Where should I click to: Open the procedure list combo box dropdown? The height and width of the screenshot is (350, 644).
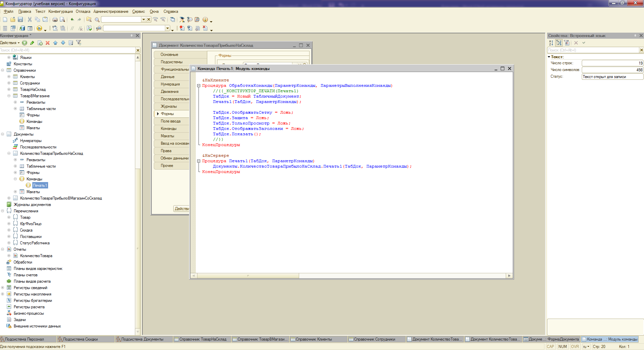coord(168,28)
